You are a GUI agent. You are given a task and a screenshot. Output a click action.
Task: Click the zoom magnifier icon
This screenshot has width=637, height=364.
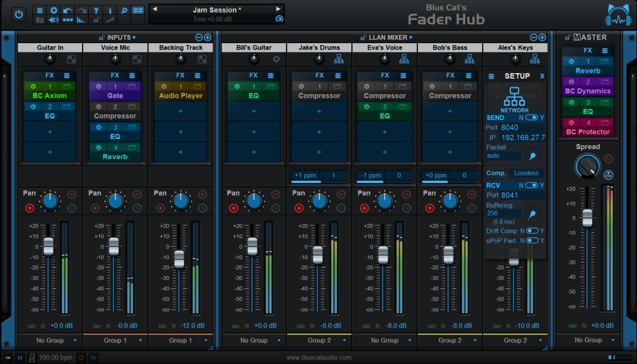coord(124,10)
